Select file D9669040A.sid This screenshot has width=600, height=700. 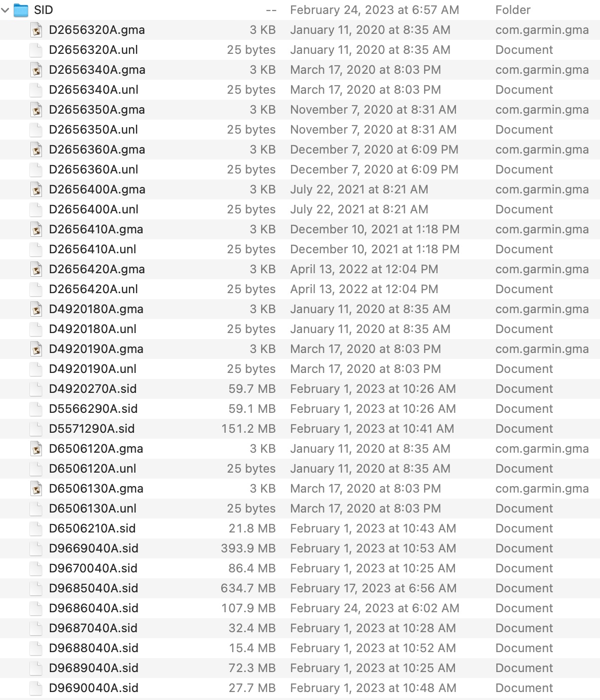coord(300,548)
